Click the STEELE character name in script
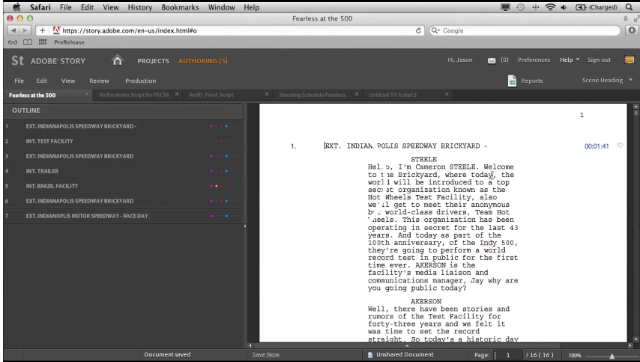 [424, 159]
